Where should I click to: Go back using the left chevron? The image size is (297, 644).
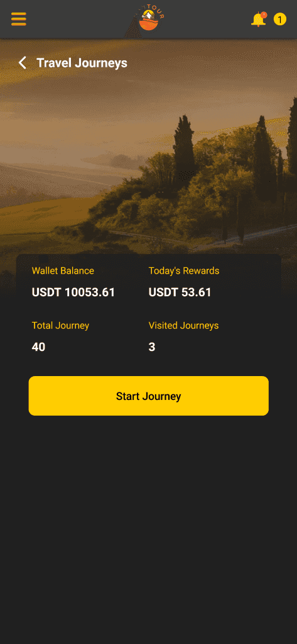click(23, 63)
